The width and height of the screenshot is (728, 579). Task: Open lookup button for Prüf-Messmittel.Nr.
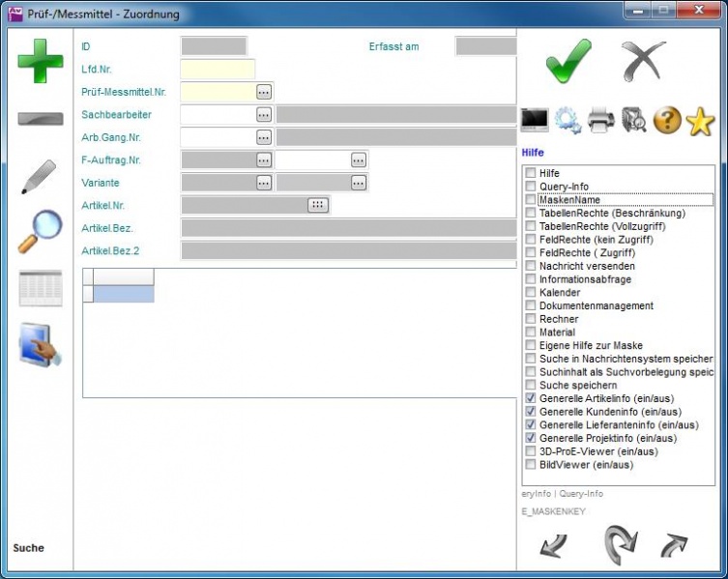[264, 92]
